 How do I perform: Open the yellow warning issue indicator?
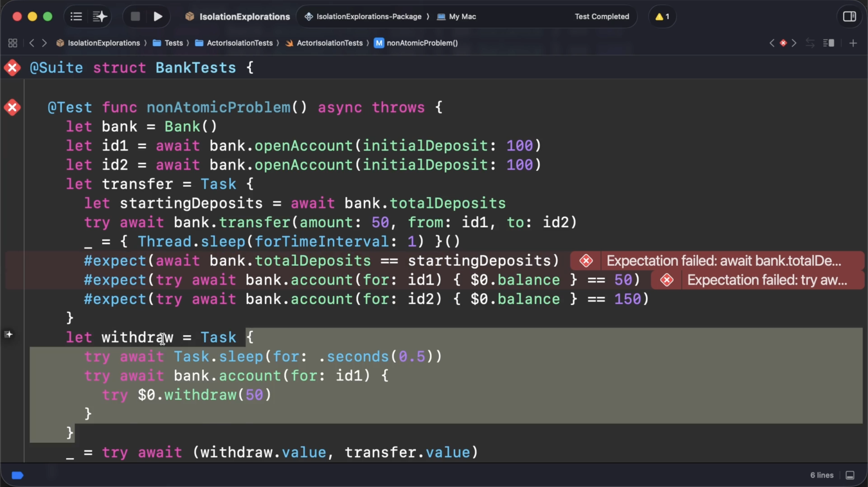tap(662, 17)
